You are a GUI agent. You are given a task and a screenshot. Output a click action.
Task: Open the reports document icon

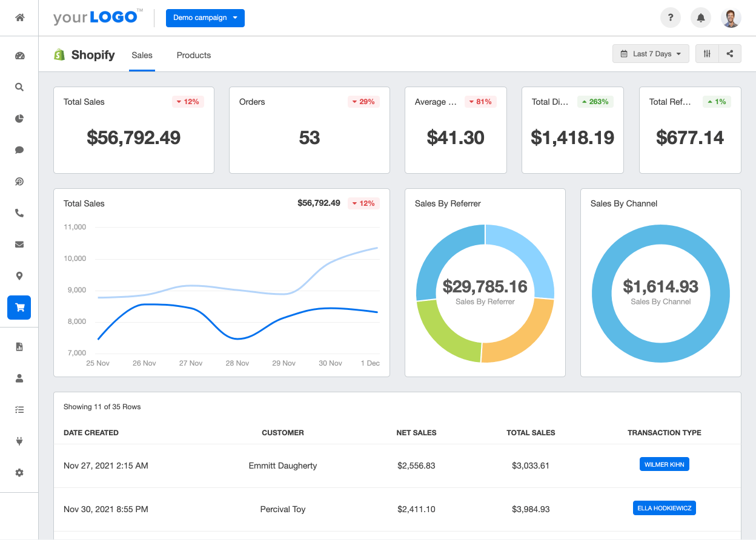tap(19, 347)
